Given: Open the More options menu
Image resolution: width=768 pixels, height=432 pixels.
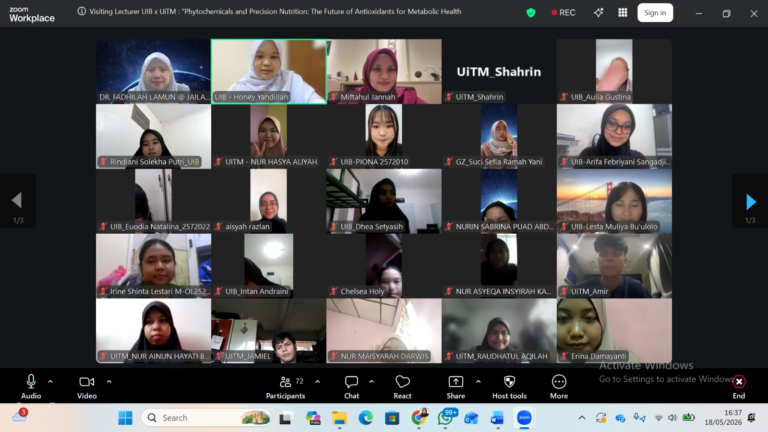Looking at the screenshot, I should [559, 386].
